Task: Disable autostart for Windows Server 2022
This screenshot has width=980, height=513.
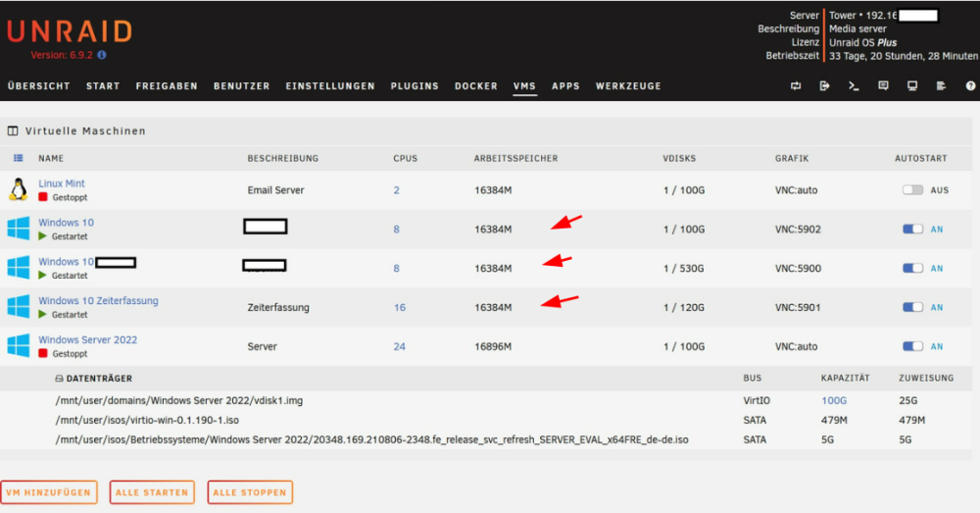Action: (x=912, y=346)
